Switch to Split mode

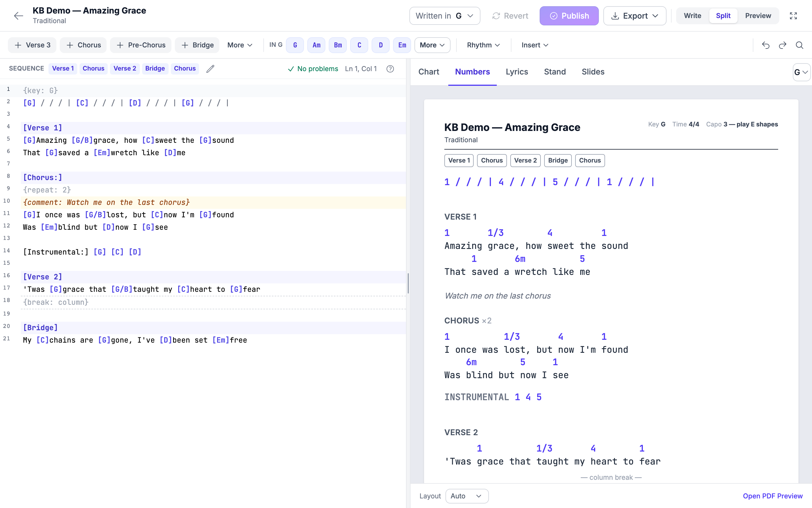tap(723, 16)
